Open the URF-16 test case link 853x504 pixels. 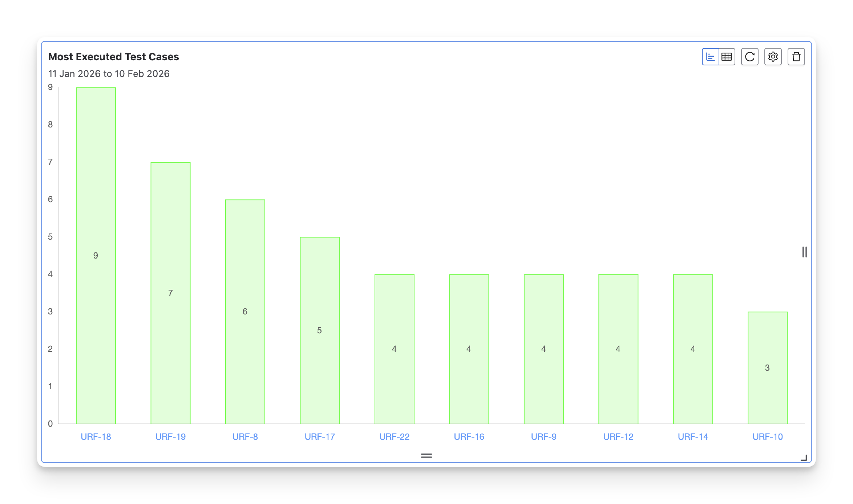(469, 436)
